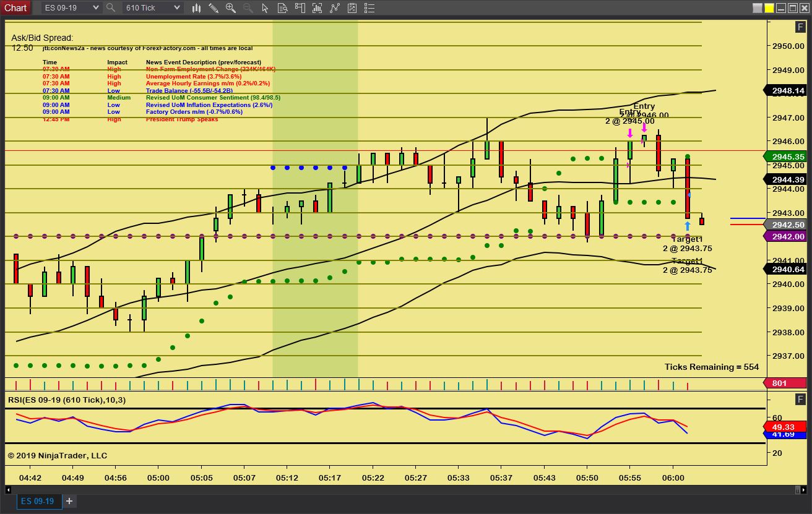Click the 2950.00 price axis label
The height and width of the screenshot is (514, 812).
pos(787,46)
